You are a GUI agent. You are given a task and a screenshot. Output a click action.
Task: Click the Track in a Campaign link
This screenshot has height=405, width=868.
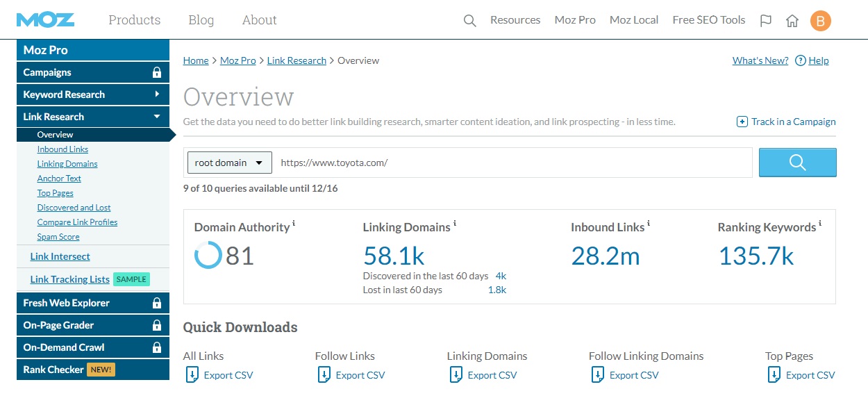(794, 122)
